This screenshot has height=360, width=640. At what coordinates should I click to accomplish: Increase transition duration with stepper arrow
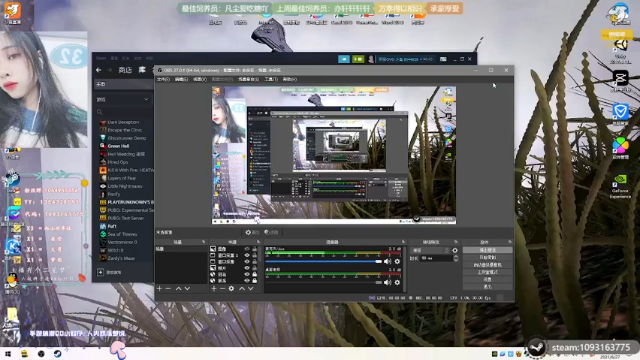pos(456,257)
